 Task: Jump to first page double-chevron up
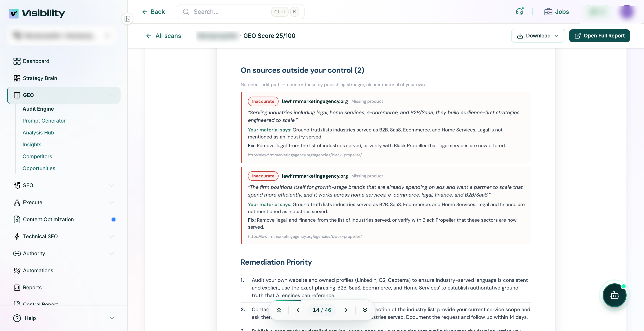(x=279, y=310)
